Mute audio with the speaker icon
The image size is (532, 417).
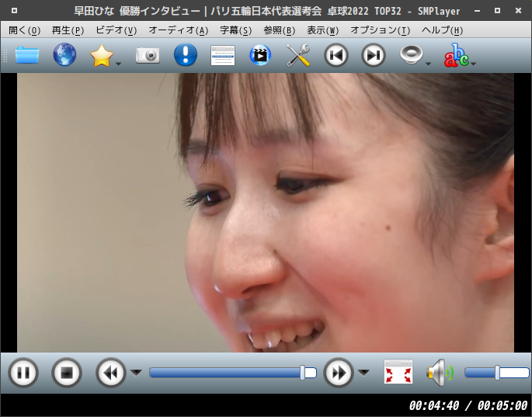[x=440, y=373]
